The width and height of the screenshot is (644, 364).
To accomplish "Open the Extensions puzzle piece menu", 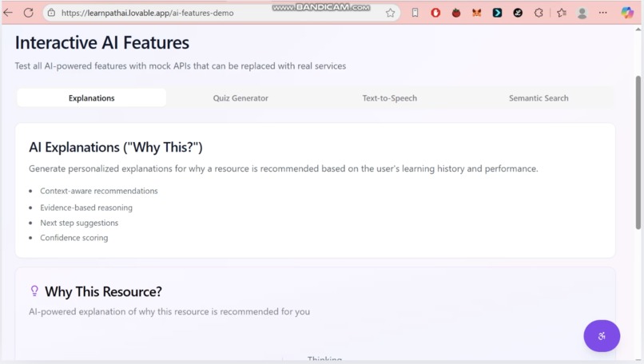I will [539, 13].
